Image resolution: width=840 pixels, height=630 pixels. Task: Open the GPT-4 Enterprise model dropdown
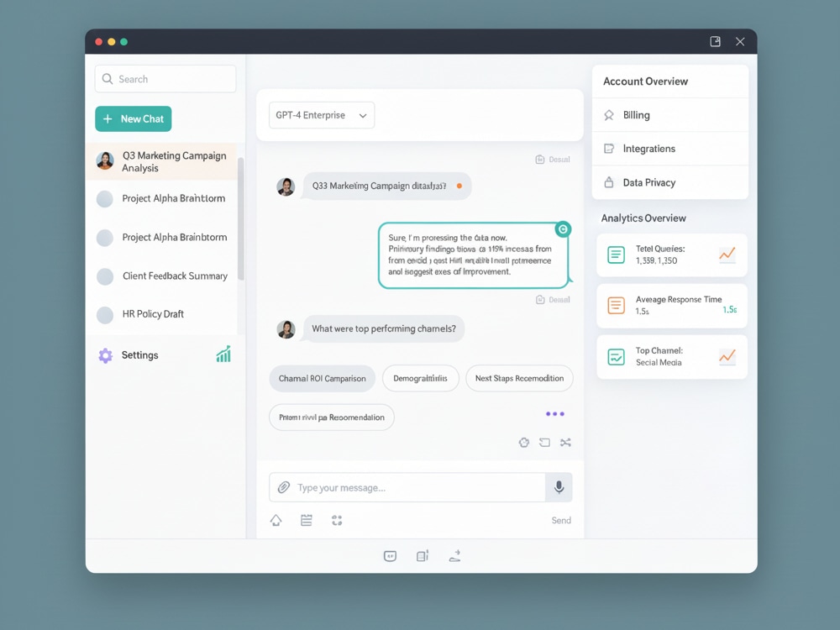click(322, 115)
